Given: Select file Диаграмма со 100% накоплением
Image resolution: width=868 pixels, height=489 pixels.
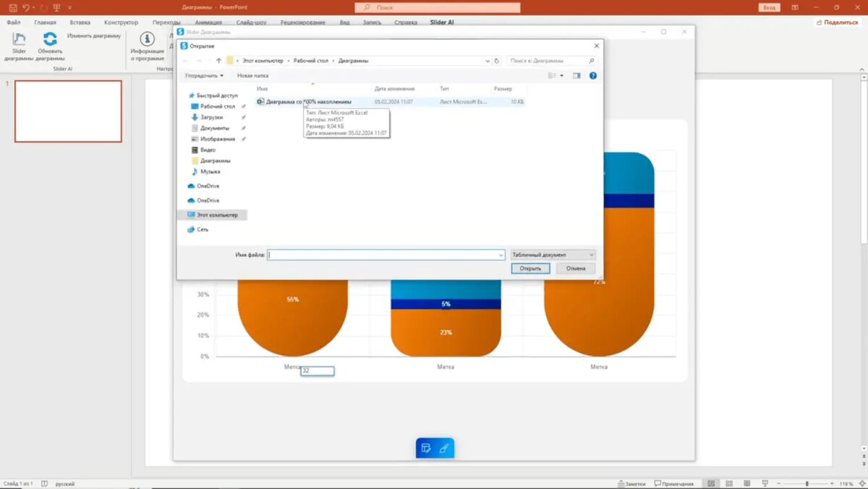Looking at the screenshot, I should click(309, 102).
